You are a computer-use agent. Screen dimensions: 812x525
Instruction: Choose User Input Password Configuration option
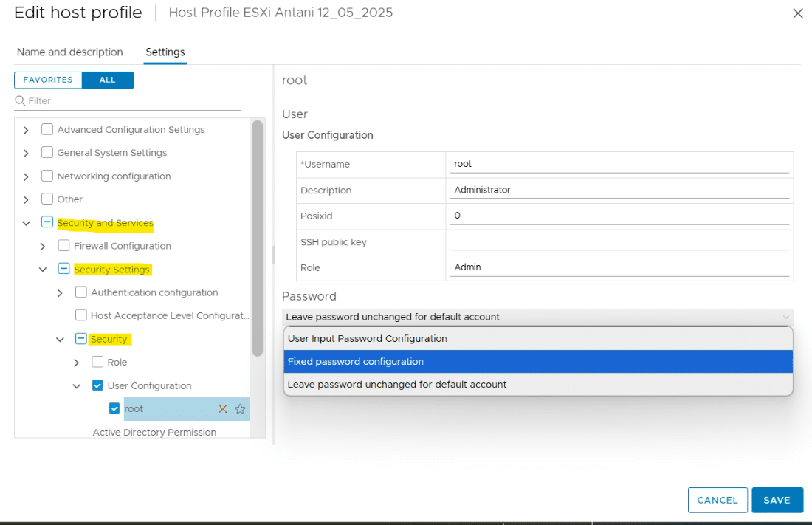coord(538,338)
